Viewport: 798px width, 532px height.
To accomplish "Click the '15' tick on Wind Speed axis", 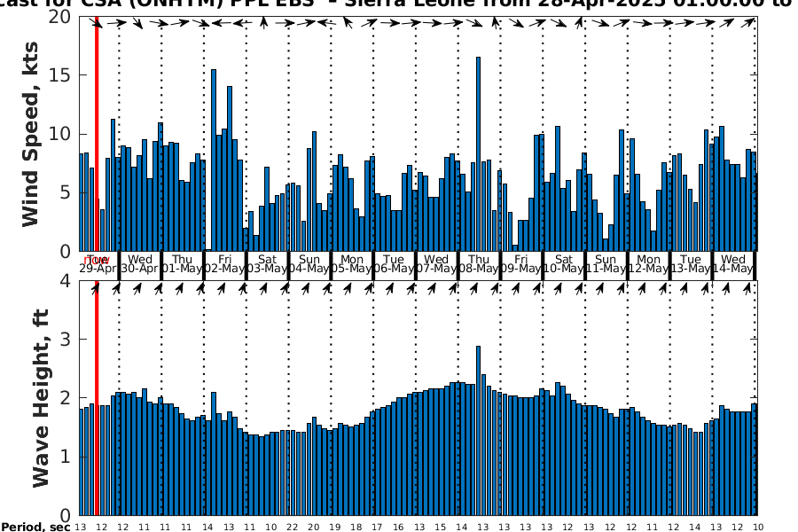I will (x=59, y=74).
